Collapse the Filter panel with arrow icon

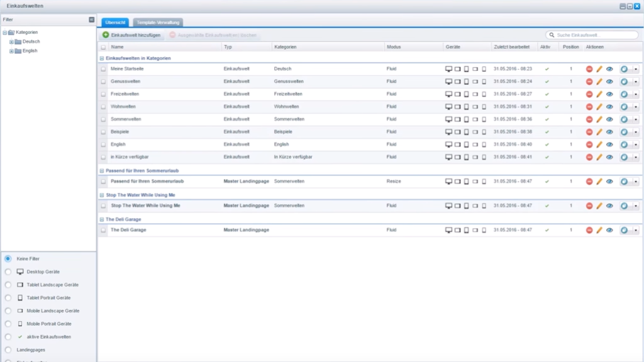point(92,20)
